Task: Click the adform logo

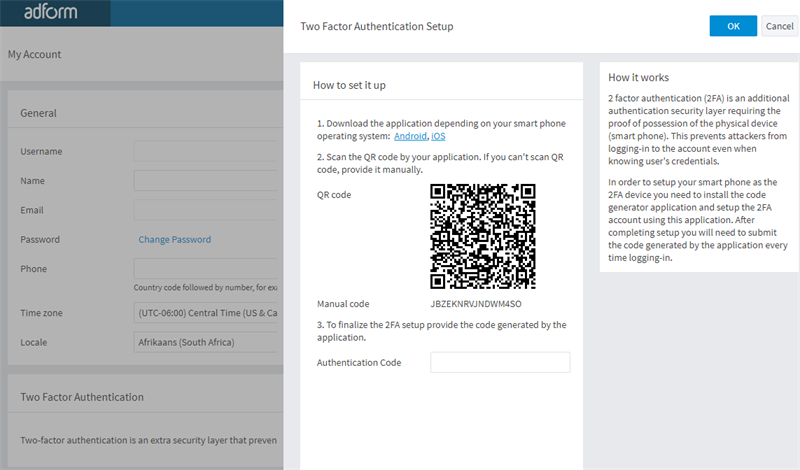Action: click(51, 11)
